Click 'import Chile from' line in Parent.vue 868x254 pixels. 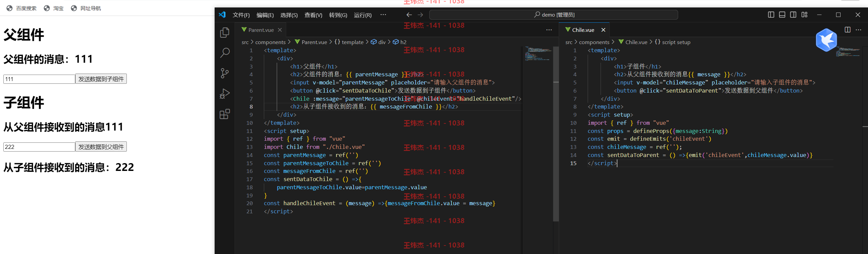[314, 147]
